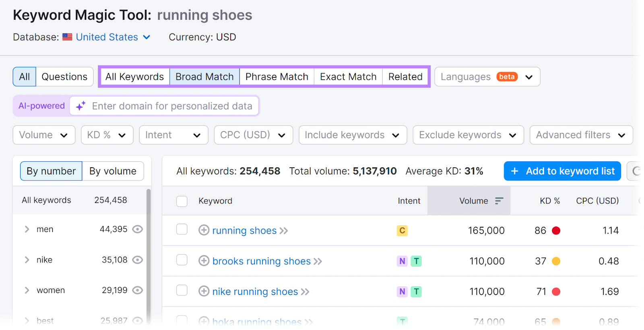
Task: Select By number grouping toggle
Action: pos(51,171)
